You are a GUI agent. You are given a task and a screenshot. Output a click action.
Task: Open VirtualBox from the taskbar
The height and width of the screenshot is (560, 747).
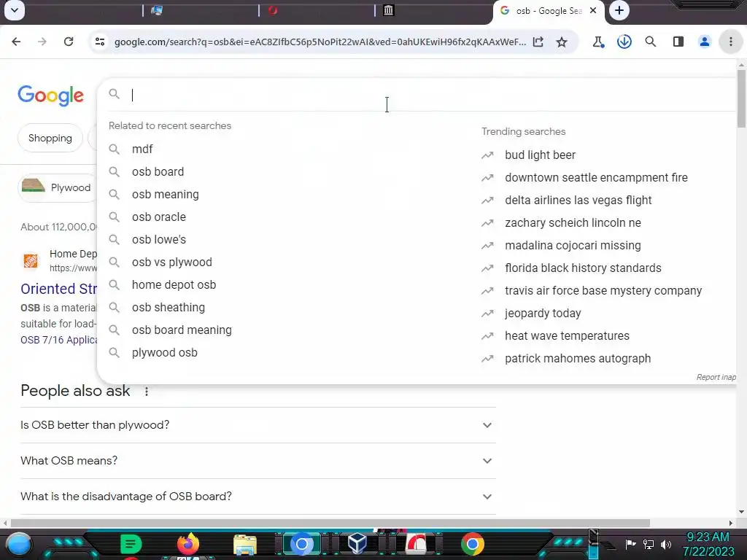(x=357, y=543)
